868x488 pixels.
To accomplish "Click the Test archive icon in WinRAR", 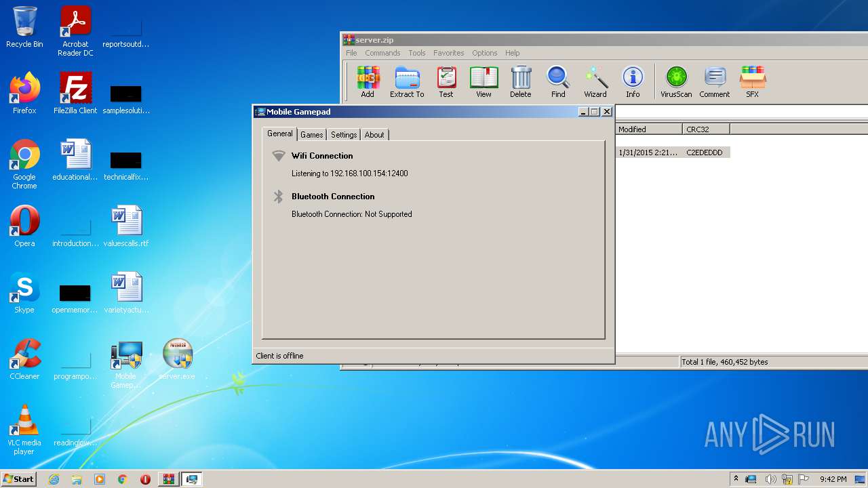I will click(x=446, y=82).
